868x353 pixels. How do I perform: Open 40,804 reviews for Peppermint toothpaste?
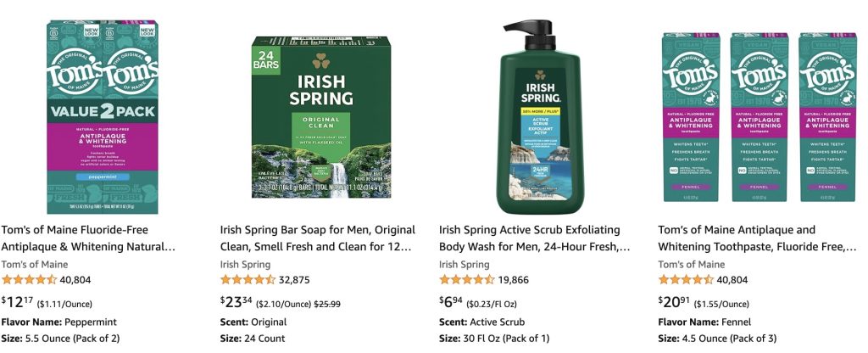click(75, 279)
